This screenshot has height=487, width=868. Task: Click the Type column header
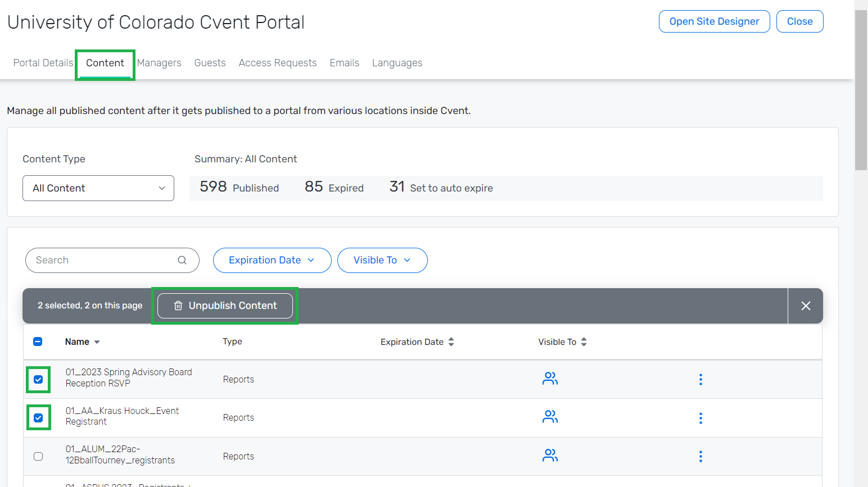point(232,342)
